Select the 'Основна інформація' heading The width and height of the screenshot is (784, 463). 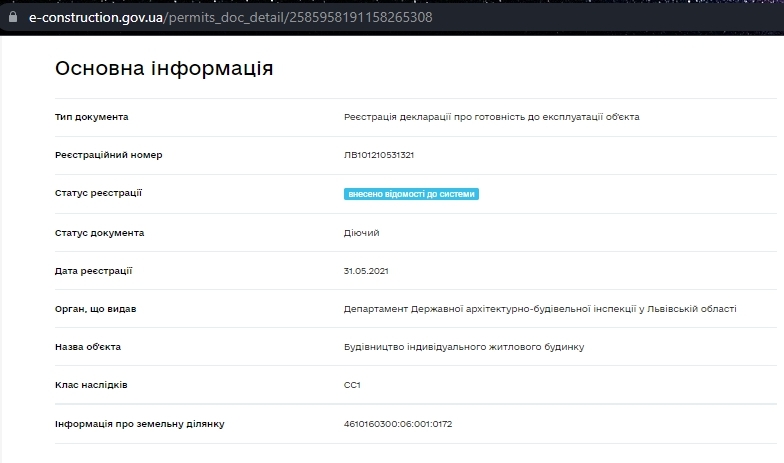tap(164, 68)
